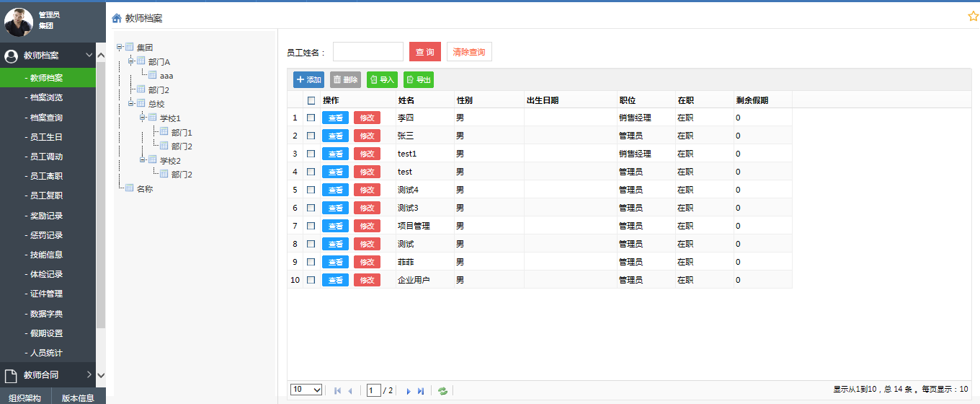
Task: Open the 员工离职 menu item
Action: point(48,176)
